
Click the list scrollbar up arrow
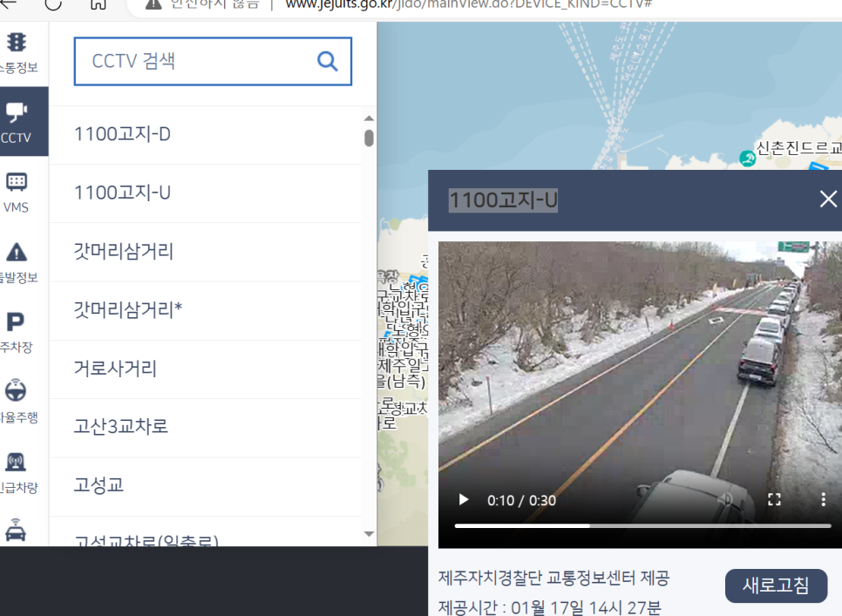pos(369,118)
